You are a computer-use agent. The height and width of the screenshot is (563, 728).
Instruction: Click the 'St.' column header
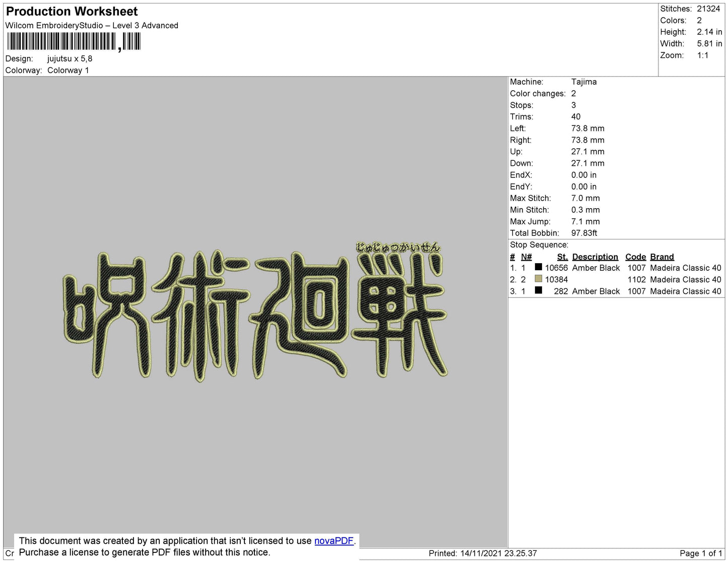click(x=562, y=257)
